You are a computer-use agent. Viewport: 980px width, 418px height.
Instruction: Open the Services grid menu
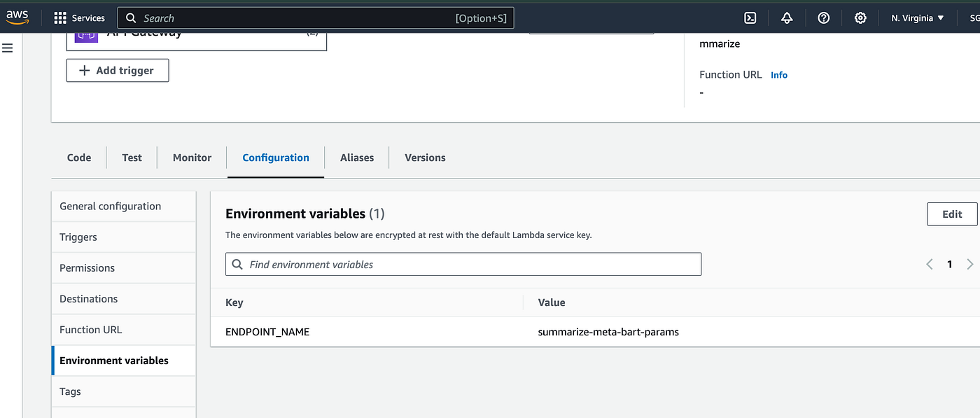79,18
